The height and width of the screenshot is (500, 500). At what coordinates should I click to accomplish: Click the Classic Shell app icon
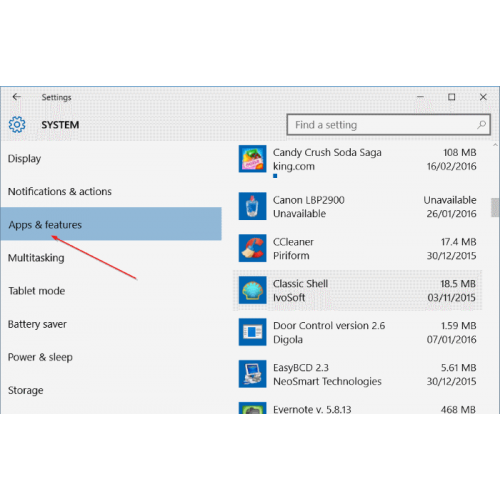click(x=252, y=290)
